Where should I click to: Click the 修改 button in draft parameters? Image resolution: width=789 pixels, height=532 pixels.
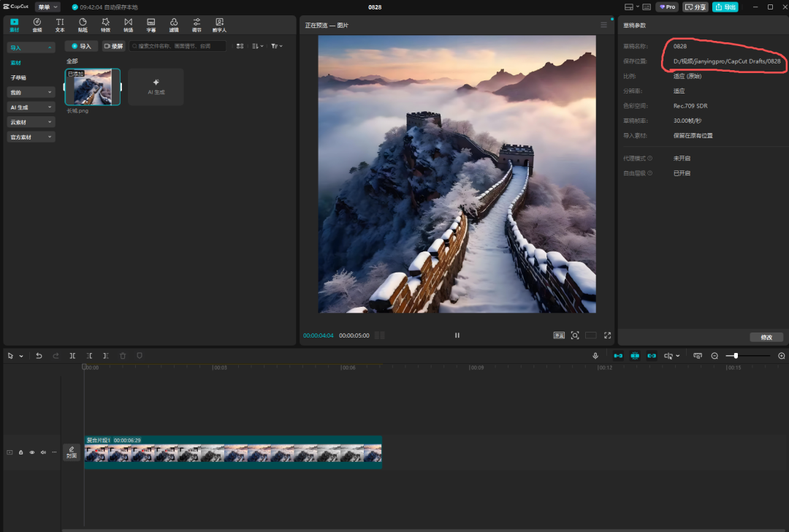tap(766, 338)
